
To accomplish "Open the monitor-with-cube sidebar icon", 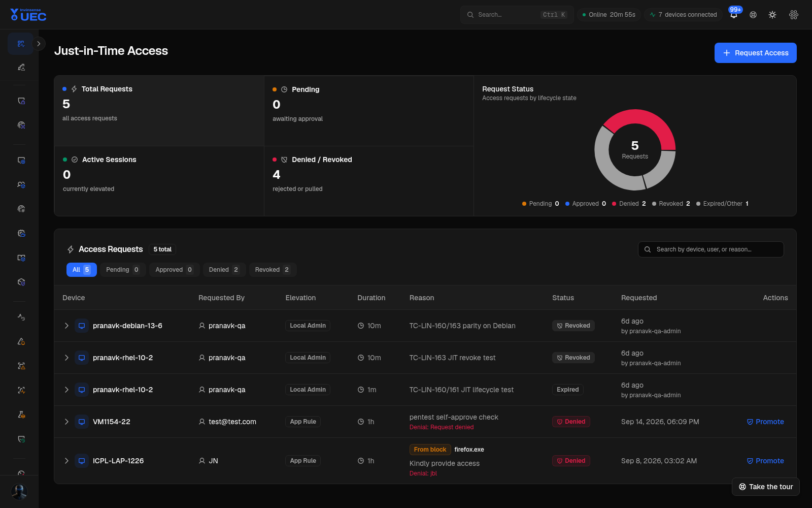I will (x=21, y=258).
